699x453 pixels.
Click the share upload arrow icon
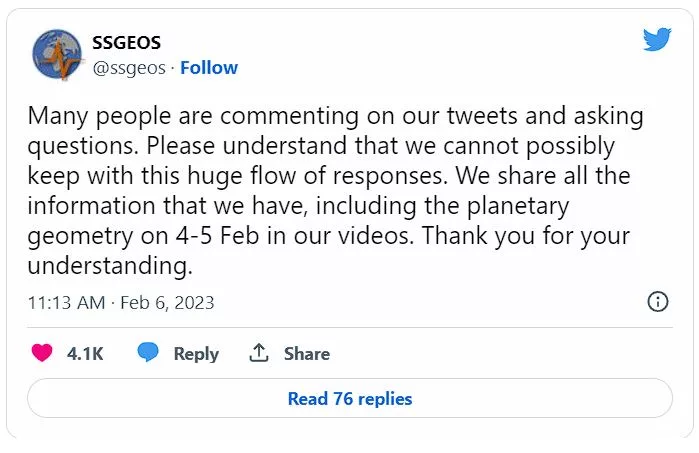(x=259, y=353)
